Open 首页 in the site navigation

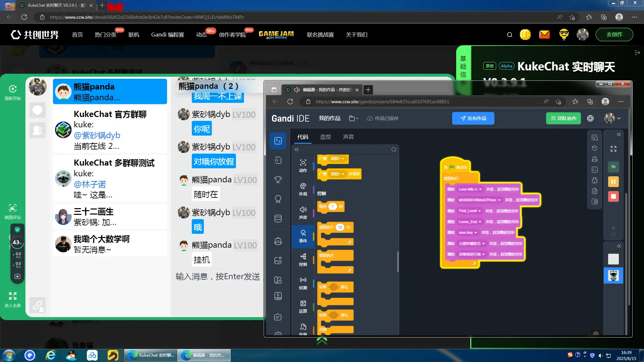tap(77, 35)
